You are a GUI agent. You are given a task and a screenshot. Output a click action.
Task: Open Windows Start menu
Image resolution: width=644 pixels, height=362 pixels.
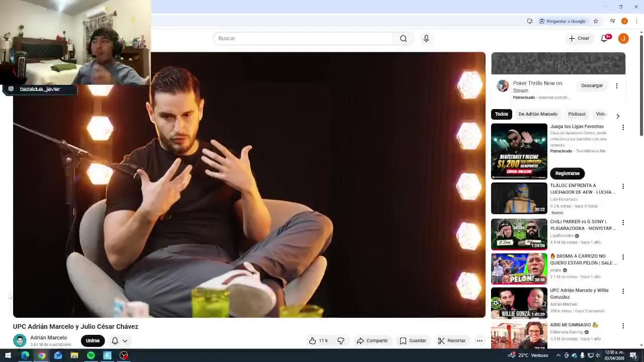pyautogui.click(x=8, y=355)
